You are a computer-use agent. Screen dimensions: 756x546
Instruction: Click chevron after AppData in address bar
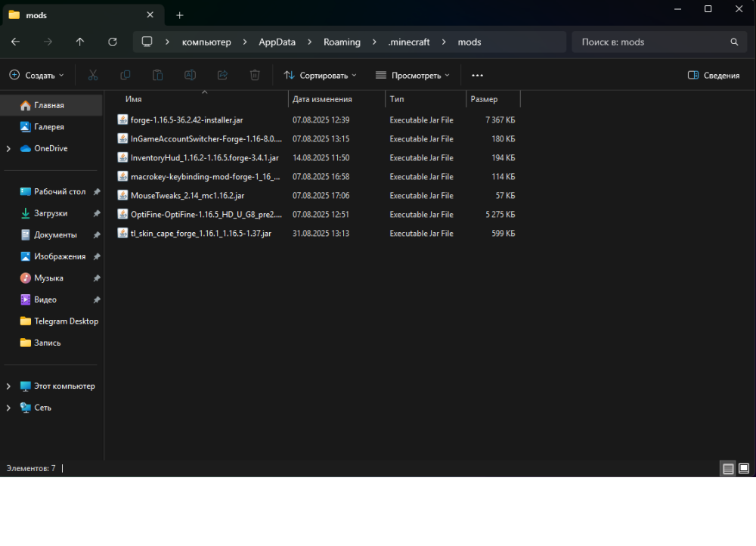[x=309, y=42]
